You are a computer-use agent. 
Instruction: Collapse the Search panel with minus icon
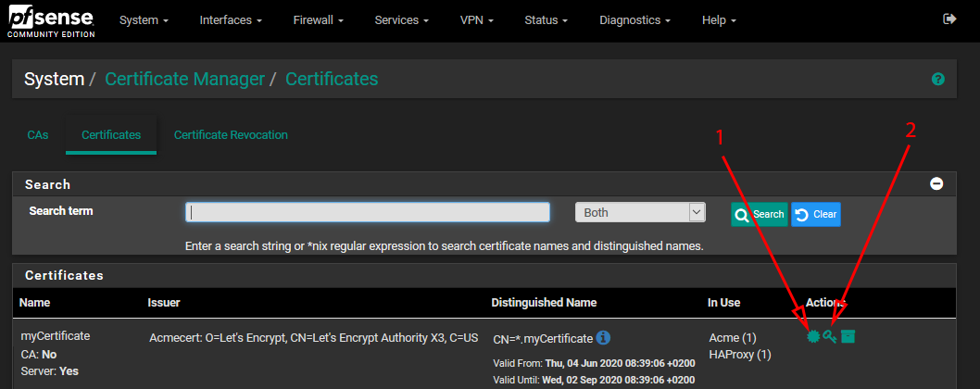point(936,184)
